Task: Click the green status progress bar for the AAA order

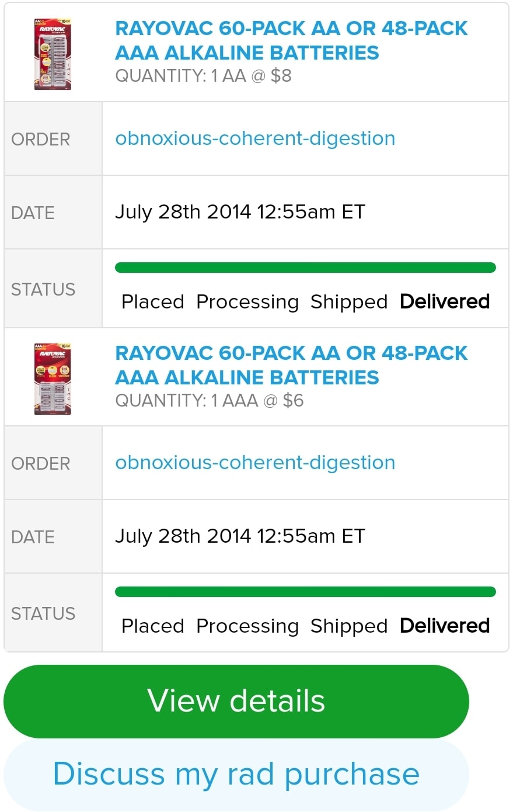Action: tap(305, 592)
